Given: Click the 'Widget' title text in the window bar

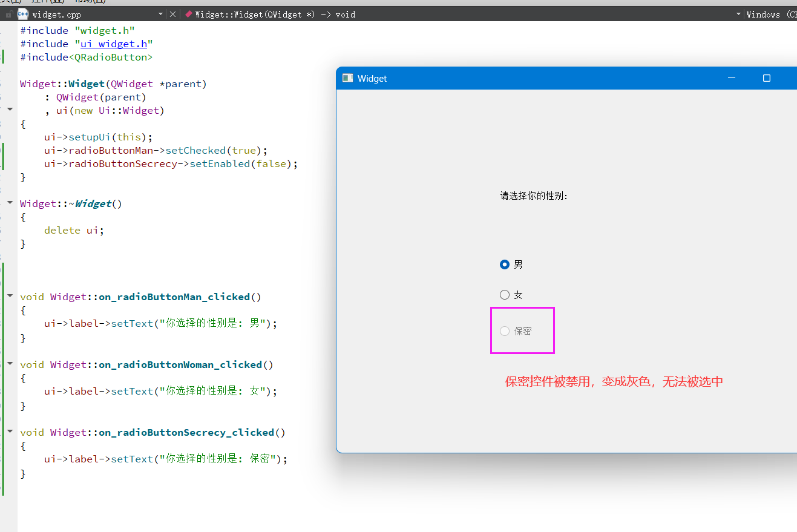Looking at the screenshot, I should 372,78.
